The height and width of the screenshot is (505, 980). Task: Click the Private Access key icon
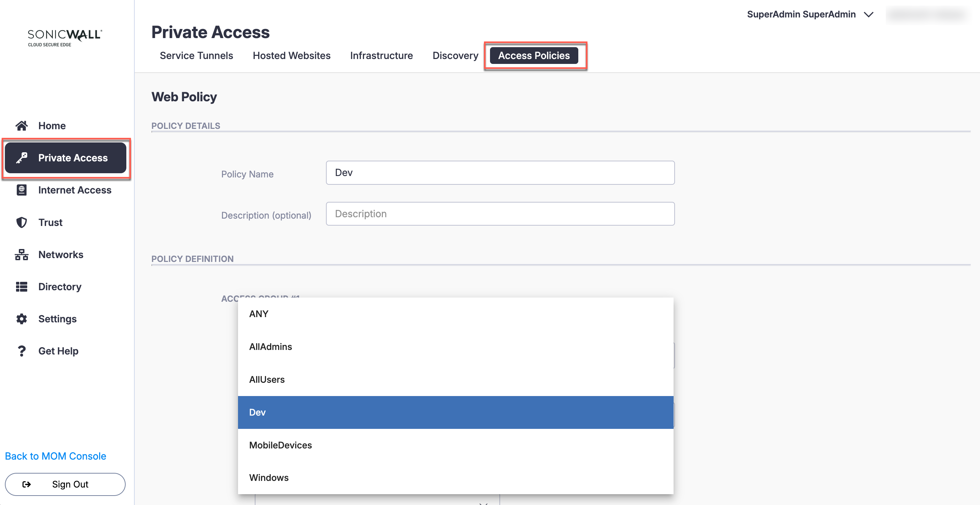click(x=22, y=158)
